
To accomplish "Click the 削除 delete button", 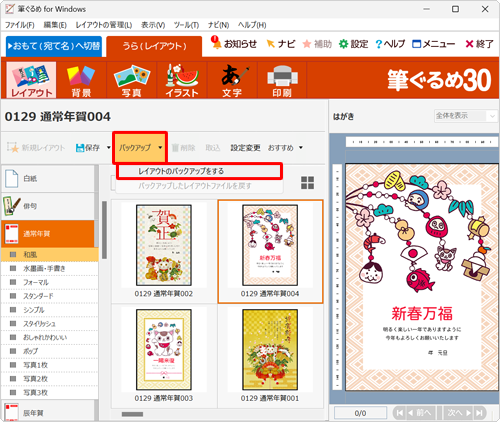I will click(x=183, y=148).
